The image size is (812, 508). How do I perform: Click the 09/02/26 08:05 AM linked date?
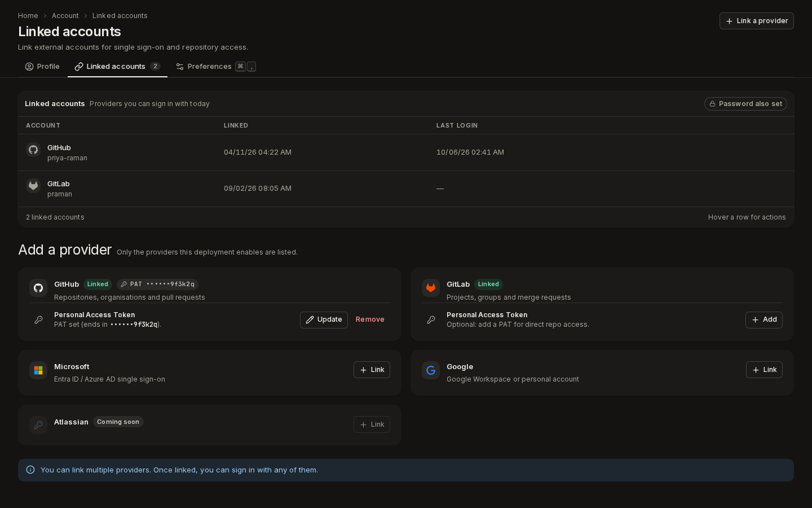click(x=258, y=189)
